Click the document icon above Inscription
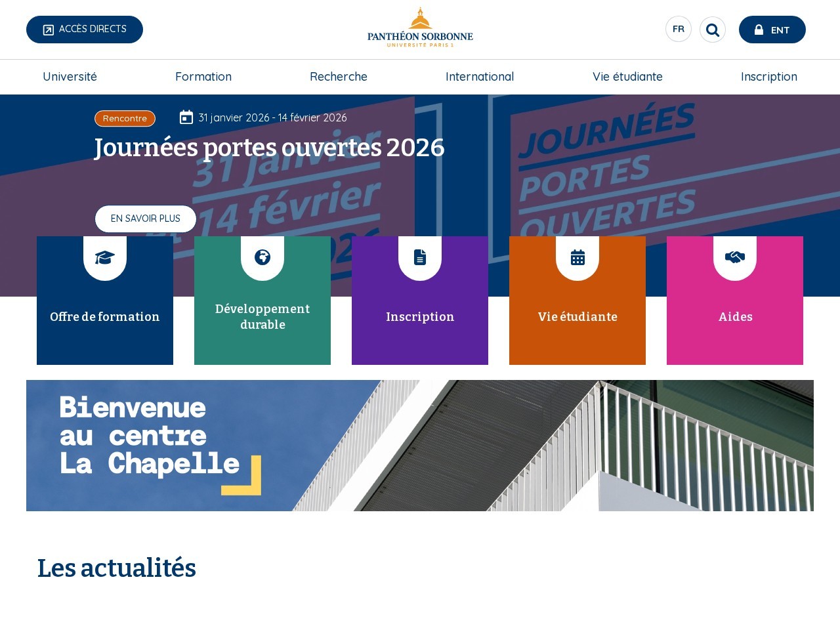This screenshot has height=630, width=840. (420, 257)
